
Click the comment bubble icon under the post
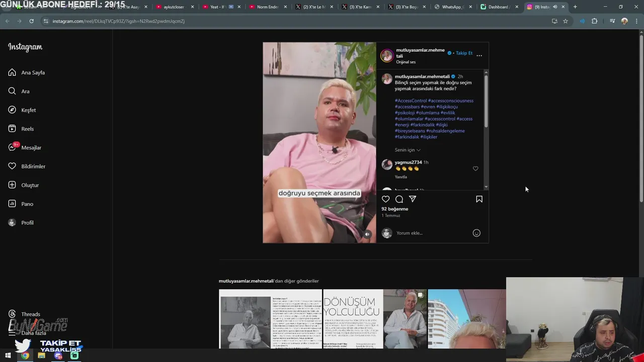click(x=399, y=199)
